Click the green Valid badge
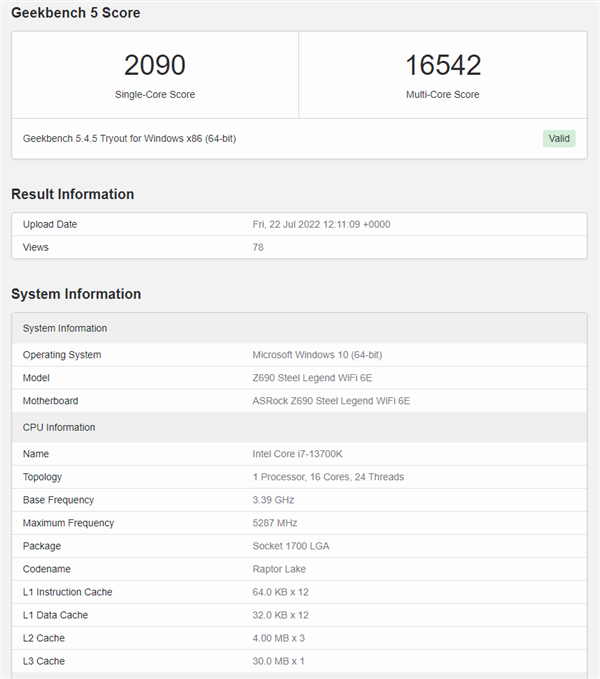 coord(559,138)
